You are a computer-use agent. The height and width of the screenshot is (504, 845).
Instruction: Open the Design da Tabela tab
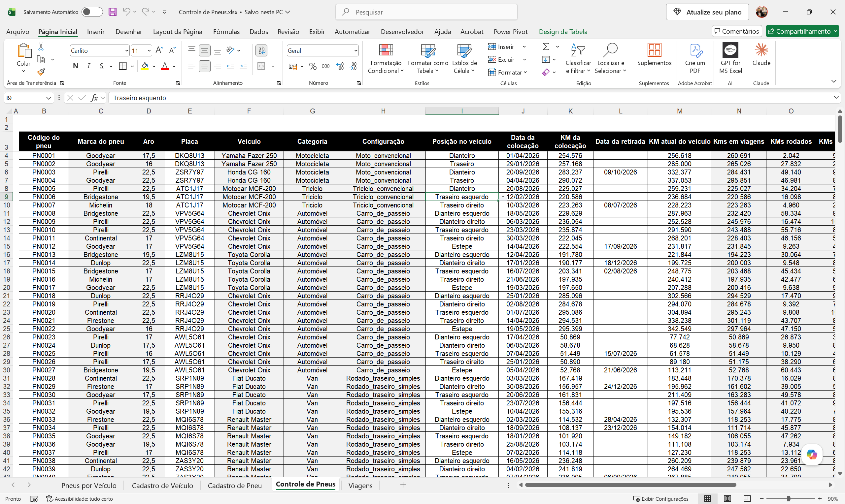pos(563,32)
